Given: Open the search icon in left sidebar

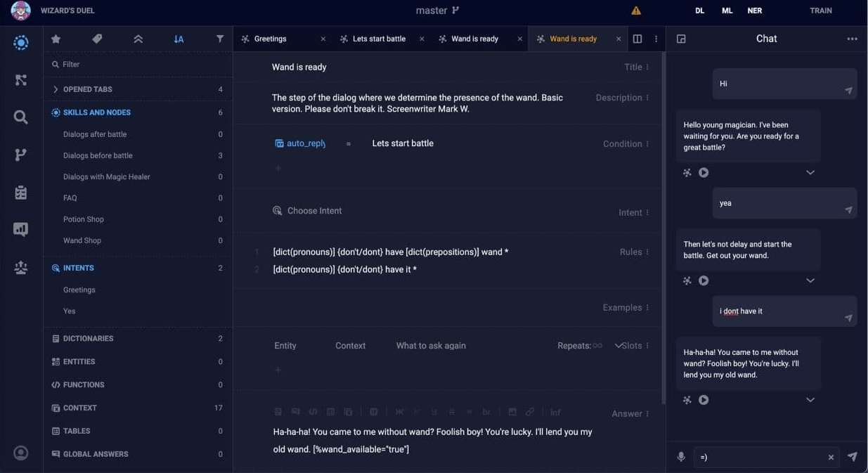Looking at the screenshot, I should coord(21,117).
